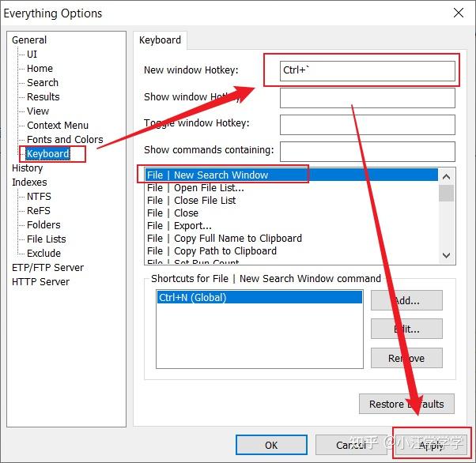Image resolution: width=476 pixels, height=463 pixels.
Task: Click the Edit... shortcut button
Action: point(406,329)
